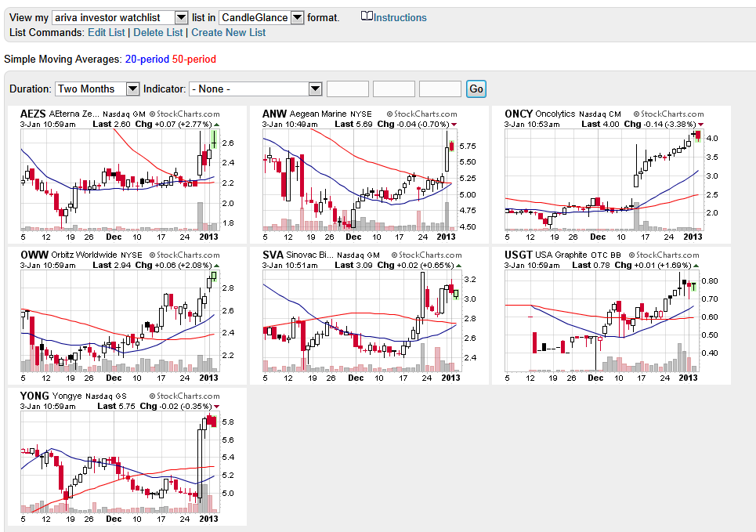Click the Edit List link
The width and height of the screenshot is (756, 532).
[106, 32]
